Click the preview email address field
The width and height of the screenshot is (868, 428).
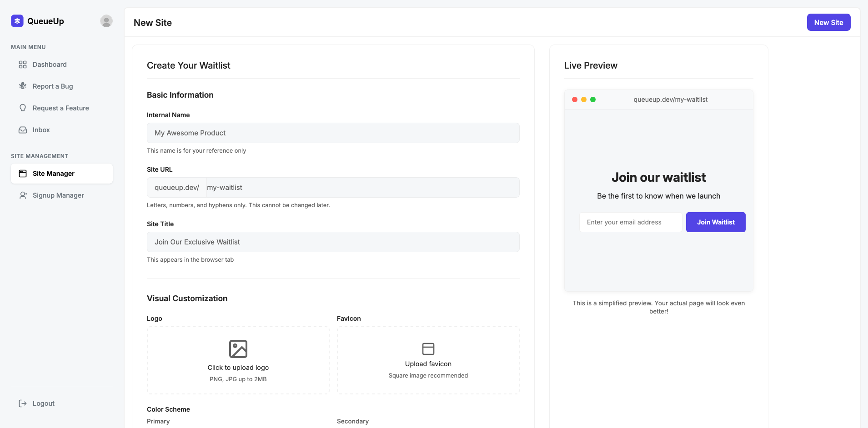tap(630, 222)
